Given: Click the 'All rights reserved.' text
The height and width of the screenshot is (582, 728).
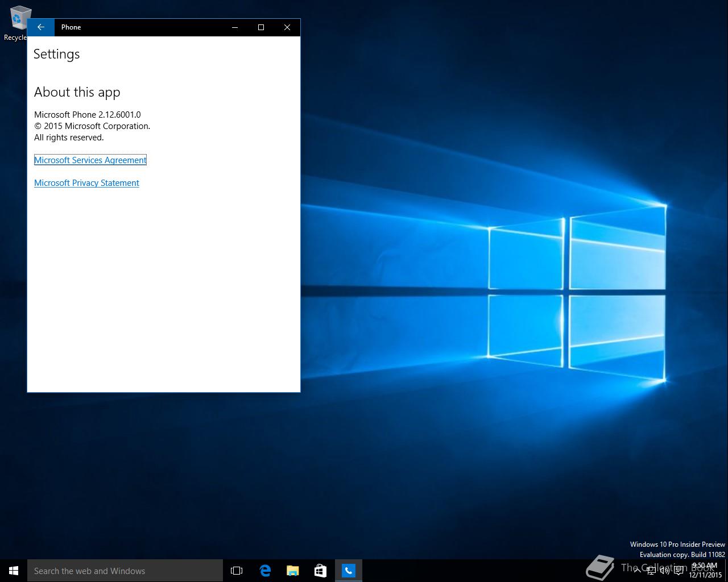Looking at the screenshot, I should [69, 138].
